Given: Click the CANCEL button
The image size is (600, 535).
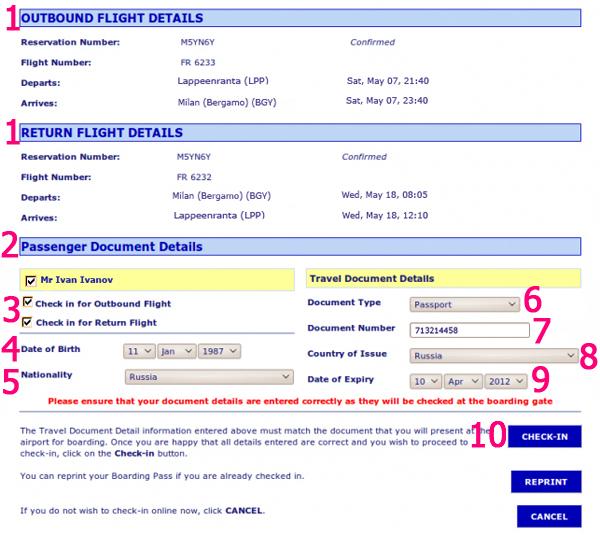Looking at the screenshot, I should [x=549, y=517].
